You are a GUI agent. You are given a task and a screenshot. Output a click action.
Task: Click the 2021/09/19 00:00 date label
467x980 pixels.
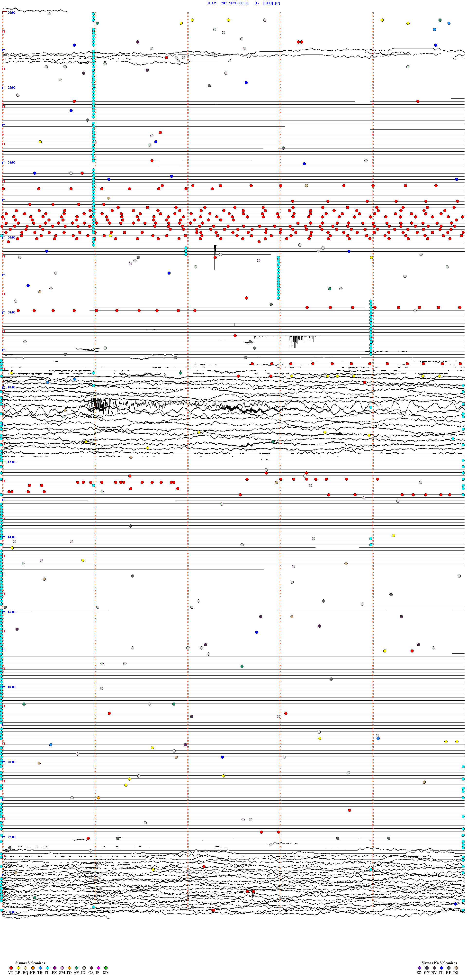[x=235, y=3]
